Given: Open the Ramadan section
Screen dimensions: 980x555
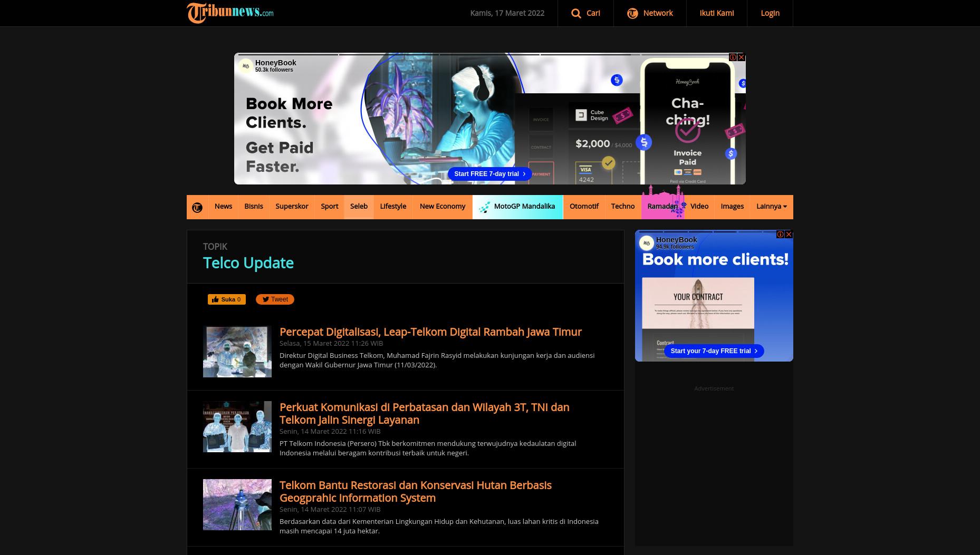Looking at the screenshot, I should tap(662, 206).
